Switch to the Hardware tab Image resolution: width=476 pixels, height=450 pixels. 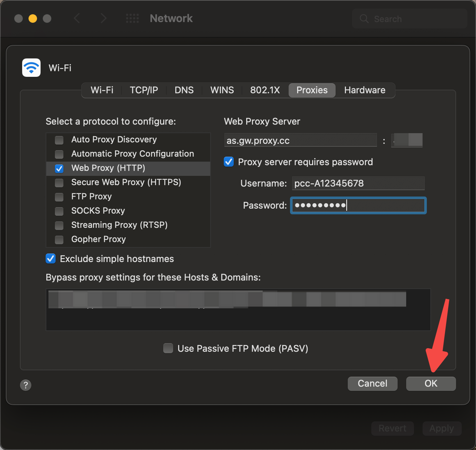(x=365, y=90)
